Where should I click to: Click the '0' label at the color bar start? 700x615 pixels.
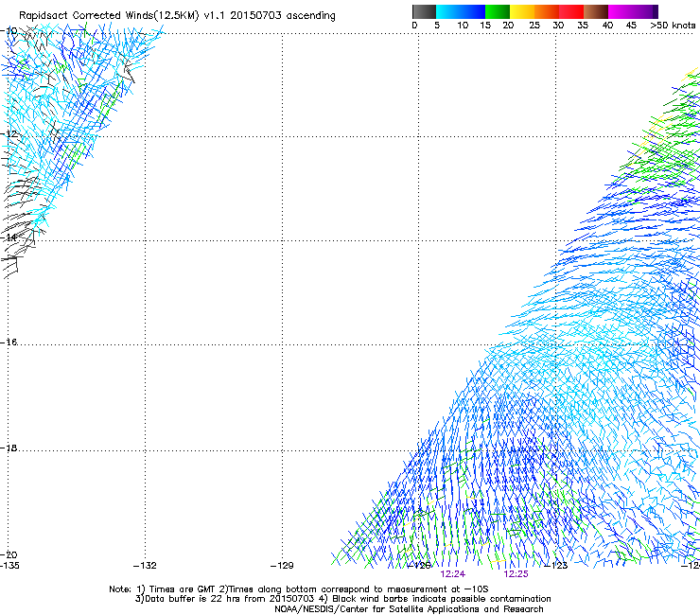414,26
